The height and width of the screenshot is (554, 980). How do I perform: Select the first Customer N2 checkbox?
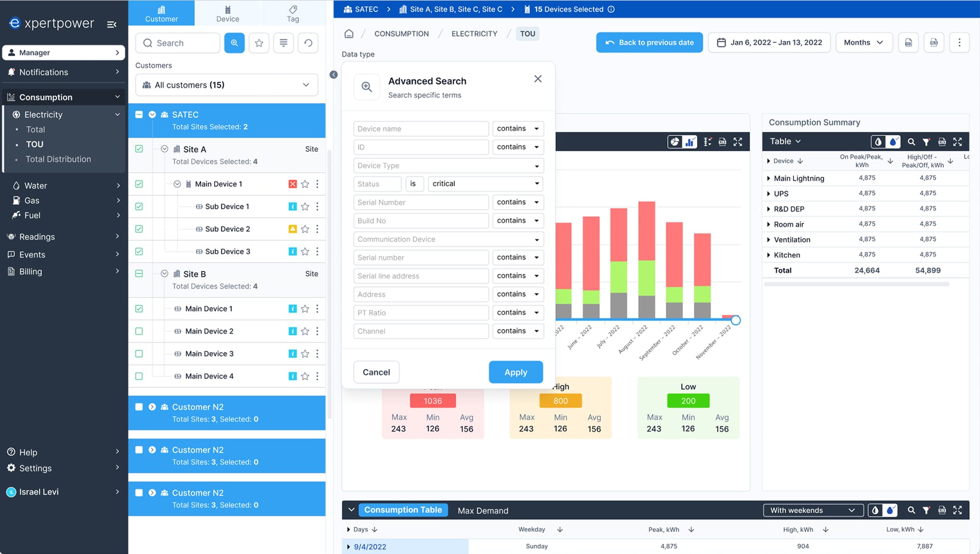(x=139, y=407)
